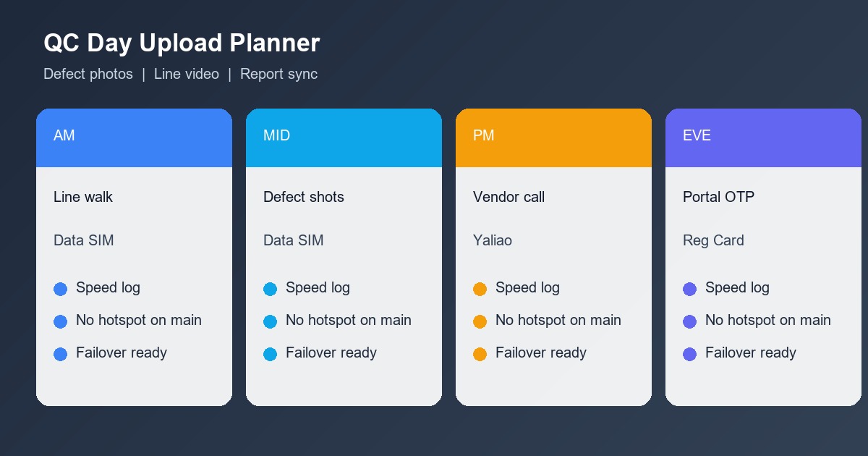The width and height of the screenshot is (868, 456).
Task: Select the Report sync subtitle item
Action: click(x=278, y=74)
